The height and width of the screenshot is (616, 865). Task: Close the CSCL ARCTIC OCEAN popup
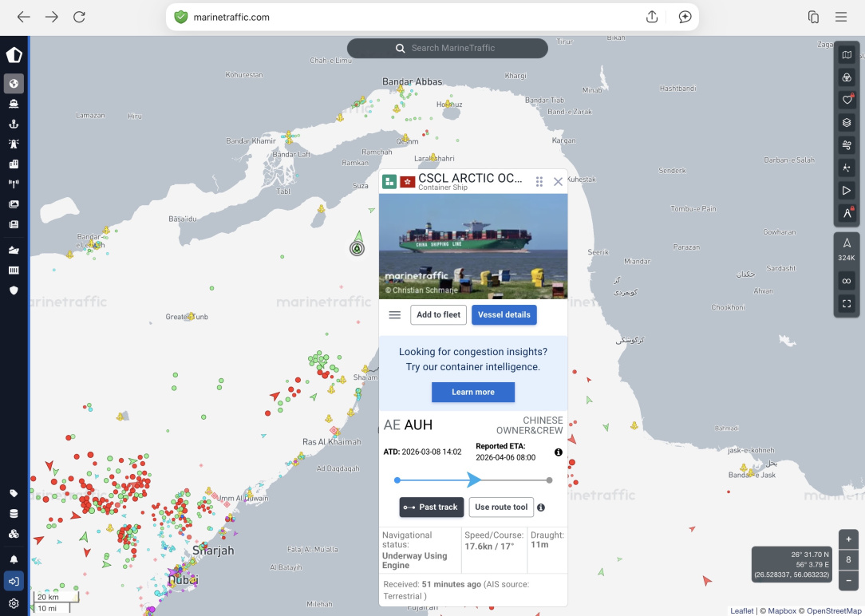coord(558,181)
